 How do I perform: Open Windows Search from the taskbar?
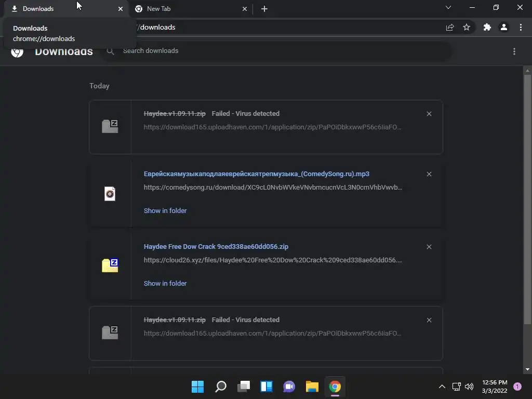pos(220,387)
